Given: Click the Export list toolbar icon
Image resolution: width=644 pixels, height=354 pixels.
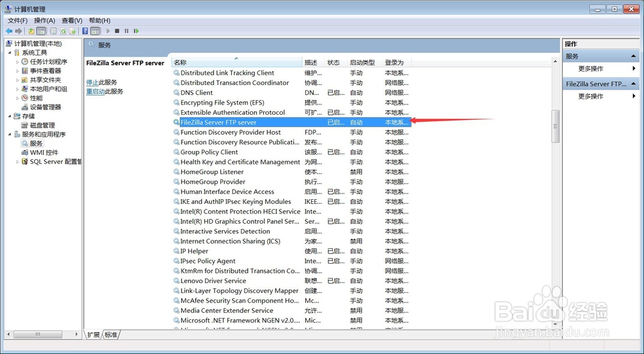Looking at the screenshot, I should click(x=73, y=31).
